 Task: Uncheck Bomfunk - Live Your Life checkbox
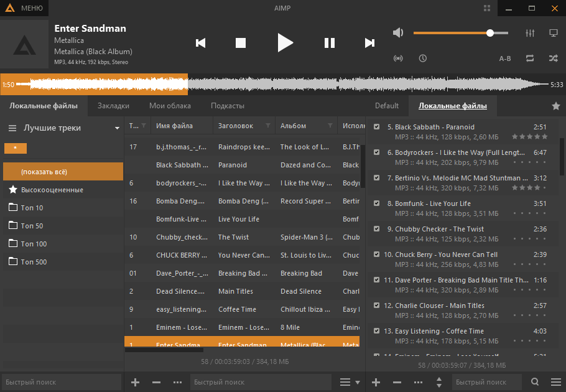(376, 203)
